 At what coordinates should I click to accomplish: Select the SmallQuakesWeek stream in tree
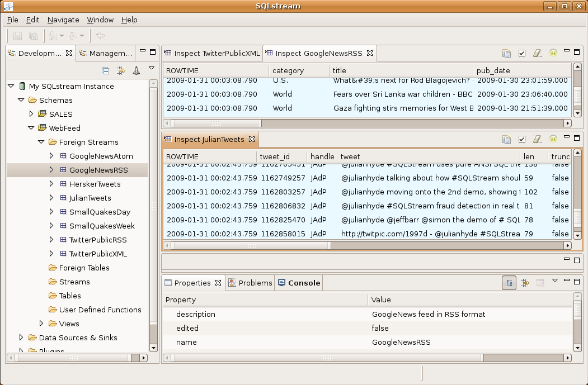point(102,226)
